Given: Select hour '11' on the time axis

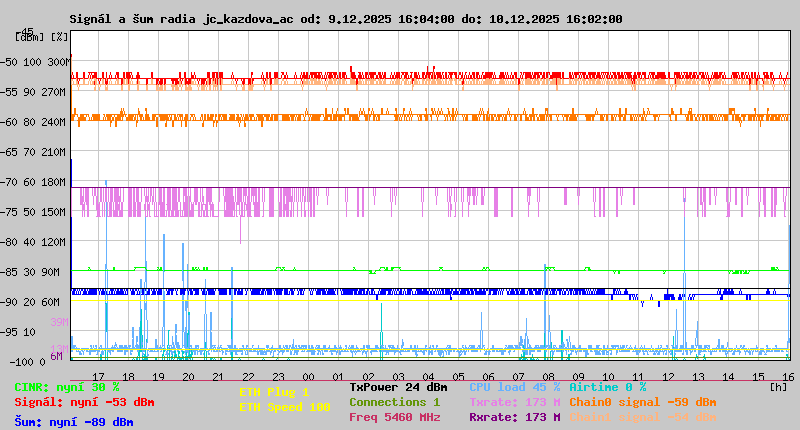Looking at the screenshot, I should click(x=638, y=377).
